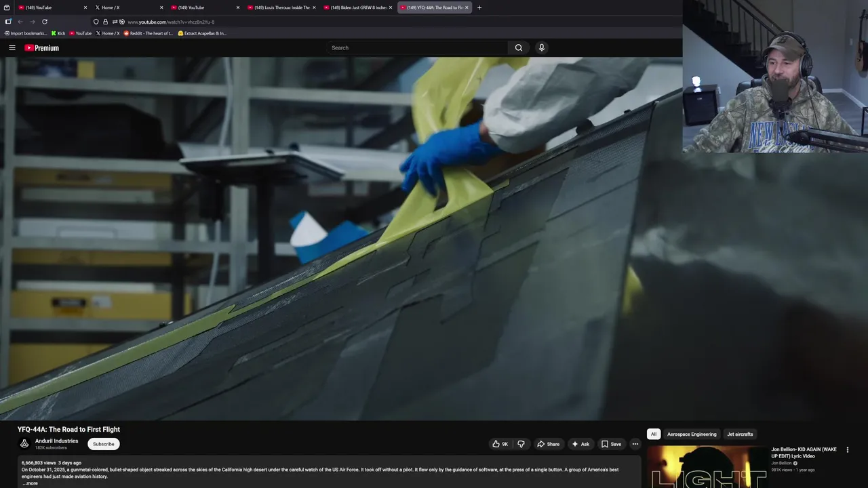Subscribe to Anduril Industries
The width and height of the screenshot is (868, 488).
click(104, 444)
